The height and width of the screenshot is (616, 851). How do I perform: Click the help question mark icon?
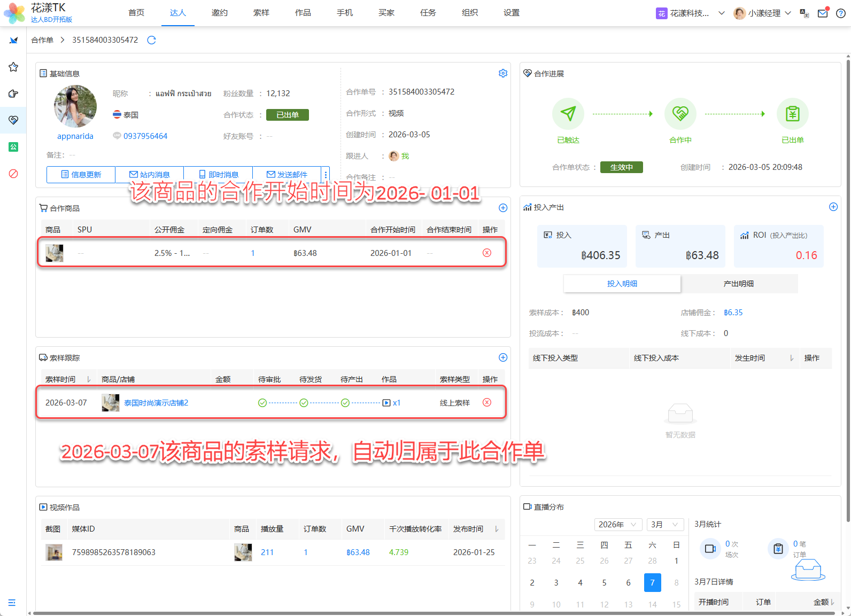pyautogui.click(x=840, y=13)
